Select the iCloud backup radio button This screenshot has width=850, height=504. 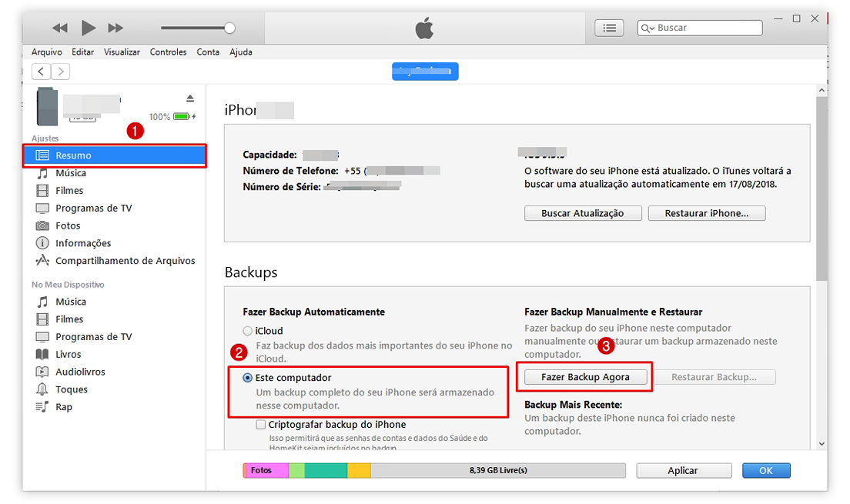248,331
